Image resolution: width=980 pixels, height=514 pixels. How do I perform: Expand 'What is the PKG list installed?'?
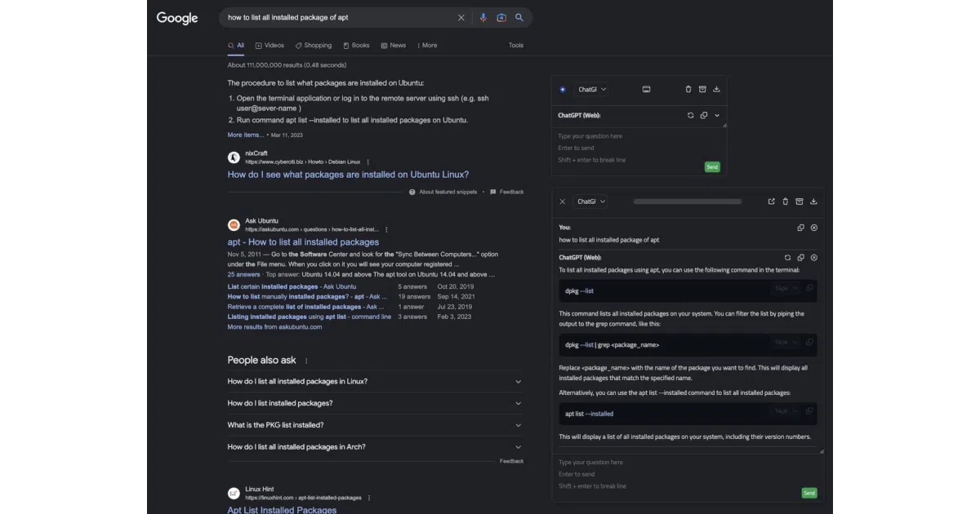point(375,425)
